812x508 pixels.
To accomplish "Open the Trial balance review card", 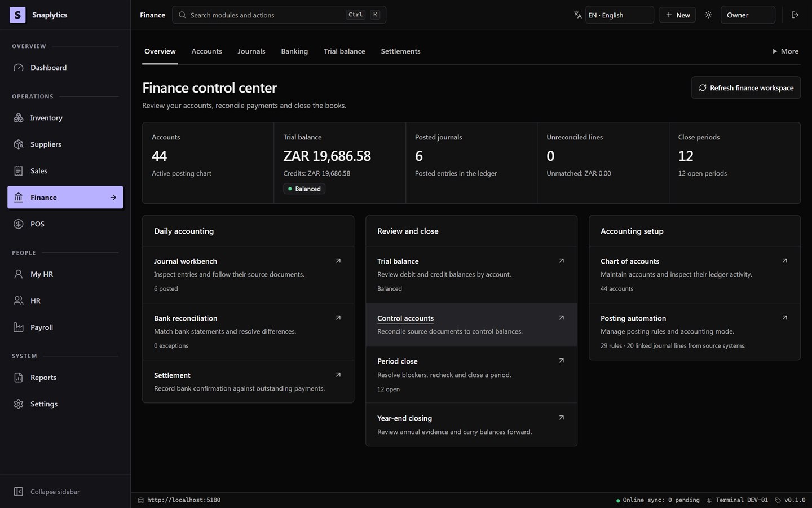I will point(471,275).
